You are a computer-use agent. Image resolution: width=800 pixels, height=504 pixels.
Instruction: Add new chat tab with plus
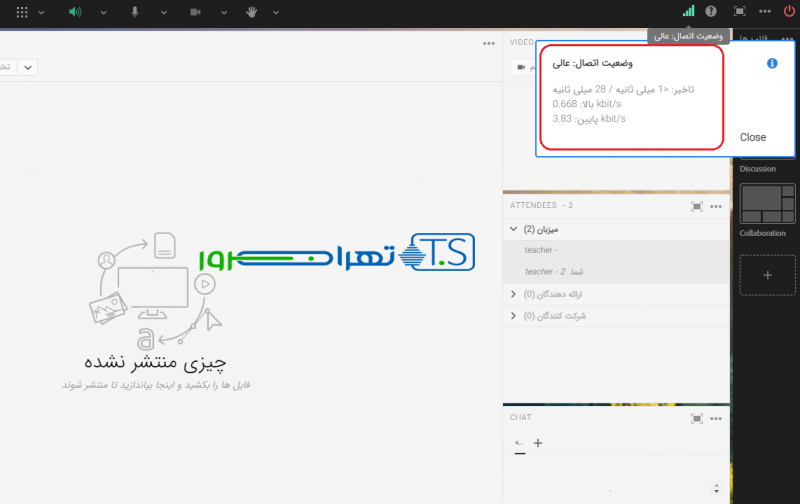pyautogui.click(x=538, y=443)
